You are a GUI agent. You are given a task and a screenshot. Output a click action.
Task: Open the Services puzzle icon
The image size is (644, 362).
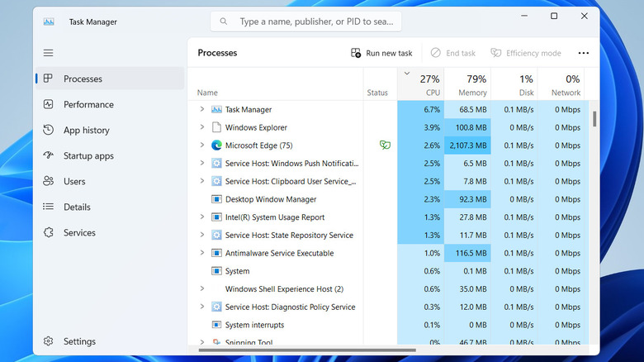(x=49, y=233)
